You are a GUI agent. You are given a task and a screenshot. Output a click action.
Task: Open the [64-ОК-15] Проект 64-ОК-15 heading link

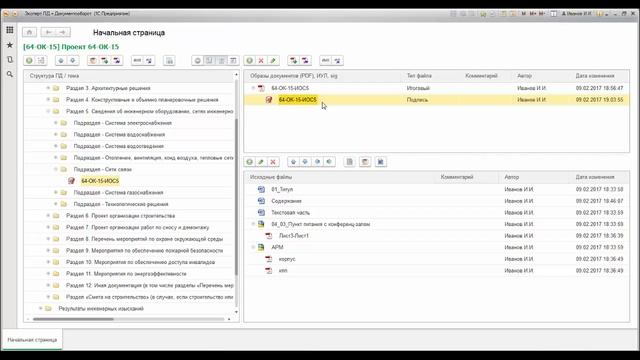(71, 47)
